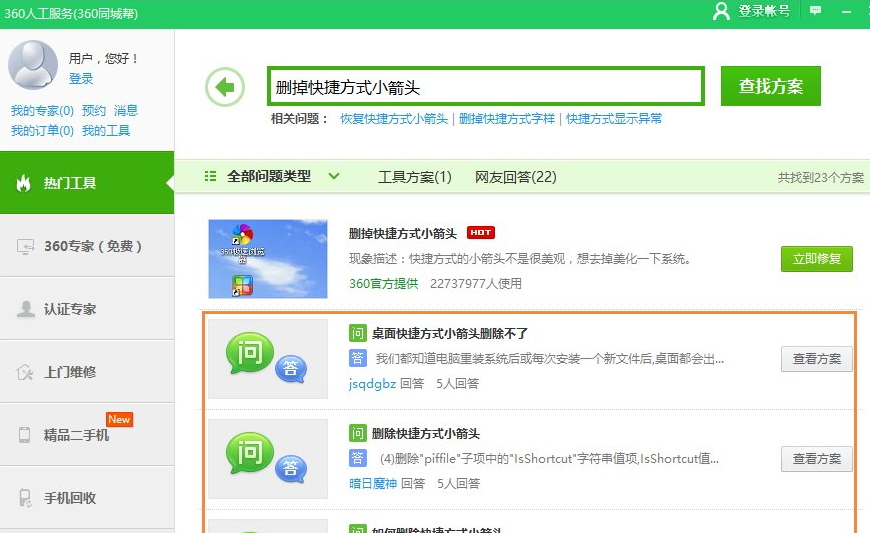This screenshot has width=870, height=533.
Task: Click the answer snippet starting (4)删除"piffile"
Action: click(x=549, y=459)
